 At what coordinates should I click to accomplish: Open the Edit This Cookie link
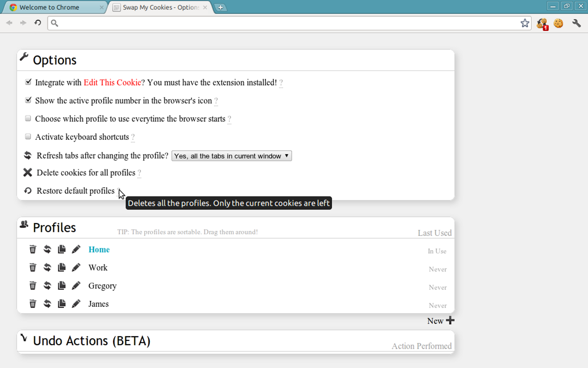(112, 82)
